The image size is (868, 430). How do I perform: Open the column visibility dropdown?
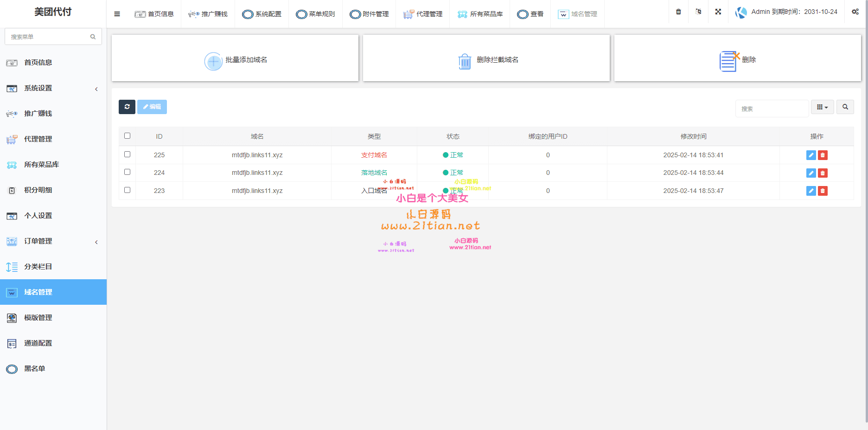click(x=822, y=107)
